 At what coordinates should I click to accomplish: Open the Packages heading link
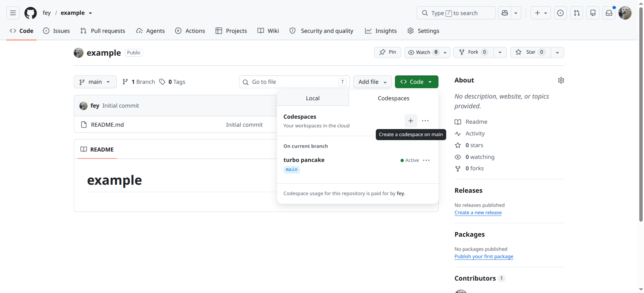469,234
